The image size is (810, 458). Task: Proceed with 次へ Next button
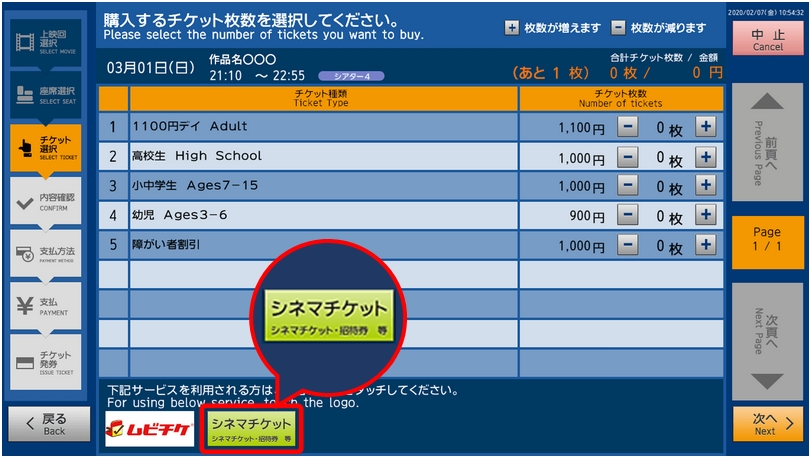(x=768, y=424)
